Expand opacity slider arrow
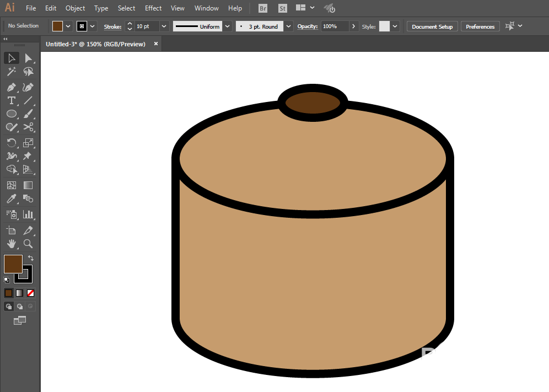Image resolution: width=549 pixels, height=392 pixels. (x=354, y=26)
